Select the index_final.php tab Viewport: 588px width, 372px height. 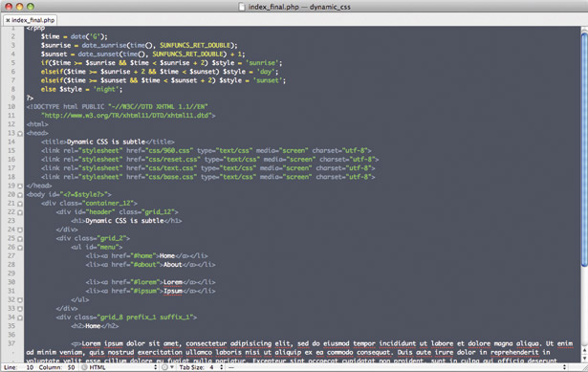[x=30, y=20]
